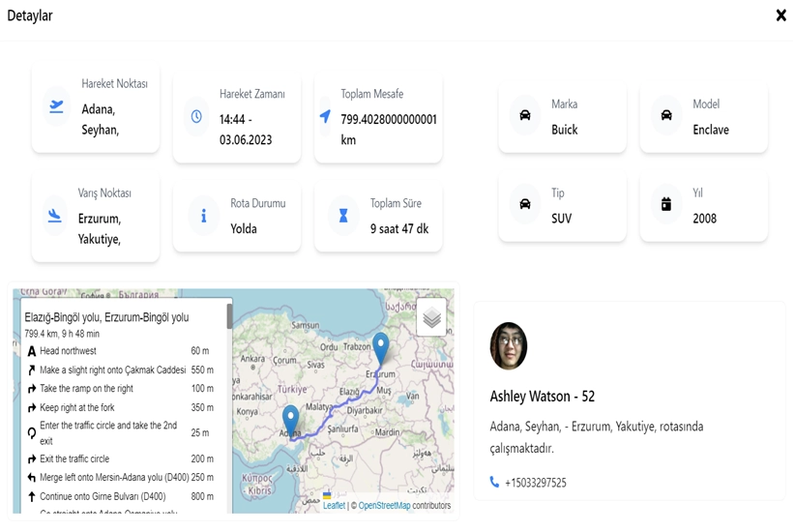
Task: Select the 'Head northwest' direction step
Action: click(x=122, y=351)
